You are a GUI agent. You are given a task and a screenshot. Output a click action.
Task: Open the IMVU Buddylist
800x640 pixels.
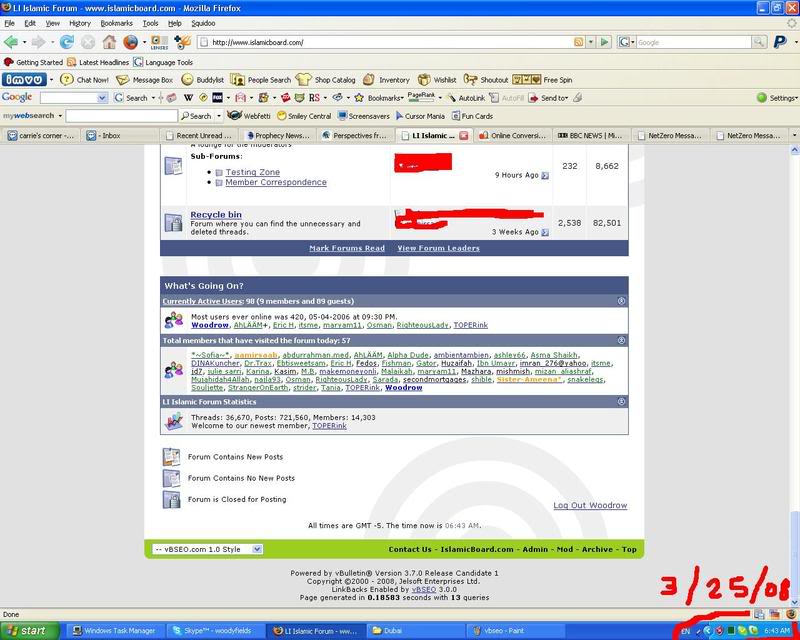pyautogui.click(x=203, y=80)
